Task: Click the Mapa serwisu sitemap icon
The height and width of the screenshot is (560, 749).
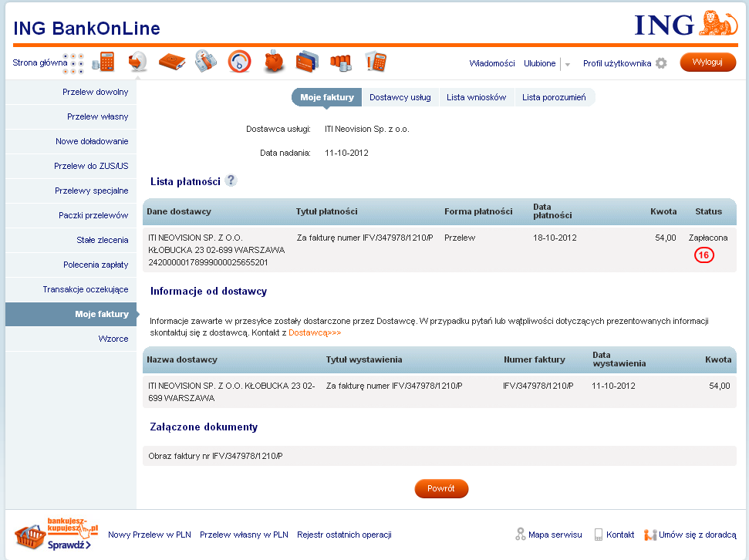Action: [x=520, y=535]
